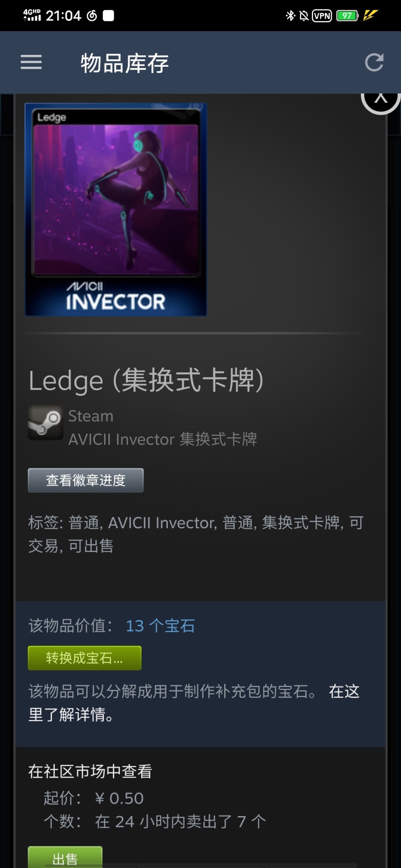This screenshot has width=401, height=868.
Task: Tap the VPN status bar icon
Action: pos(322,16)
